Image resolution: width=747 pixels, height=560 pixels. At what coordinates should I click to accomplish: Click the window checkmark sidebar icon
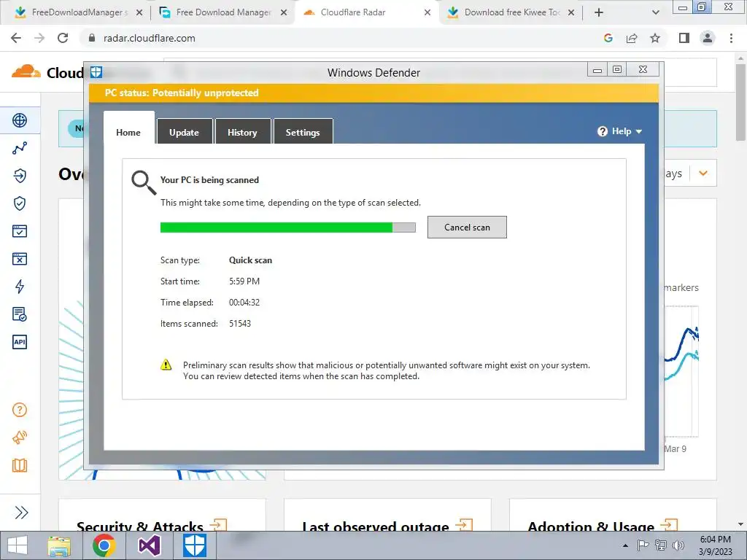20,231
